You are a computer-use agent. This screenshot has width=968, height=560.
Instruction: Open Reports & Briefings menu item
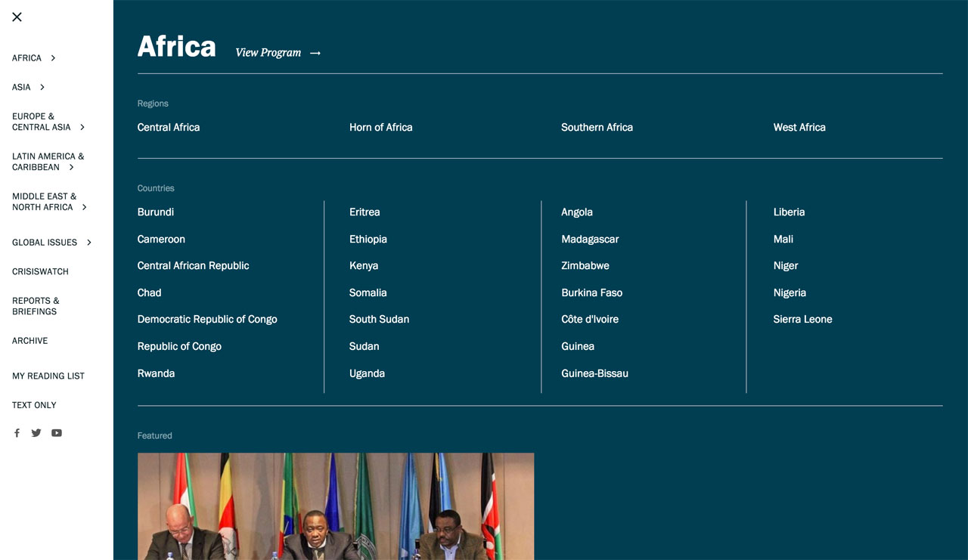(x=36, y=306)
